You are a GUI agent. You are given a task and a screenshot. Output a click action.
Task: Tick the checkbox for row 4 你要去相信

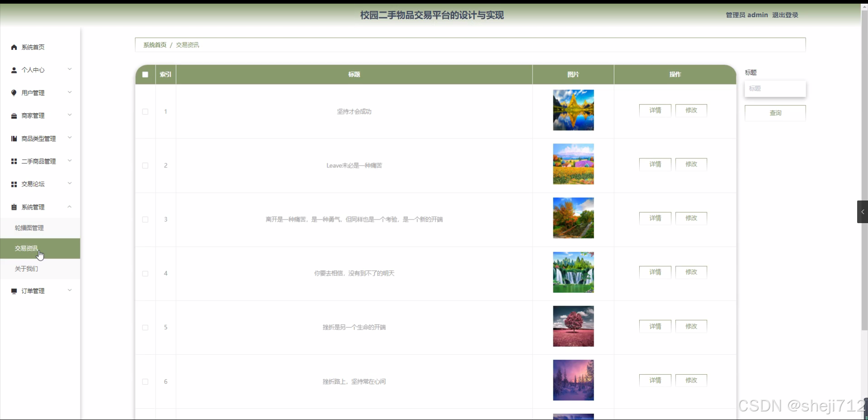pyautogui.click(x=145, y=273)
